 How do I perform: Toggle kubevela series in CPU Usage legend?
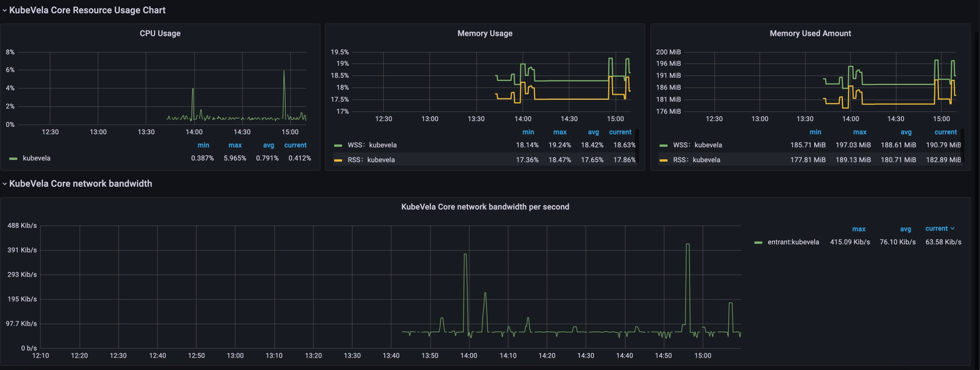click(37, 158)
